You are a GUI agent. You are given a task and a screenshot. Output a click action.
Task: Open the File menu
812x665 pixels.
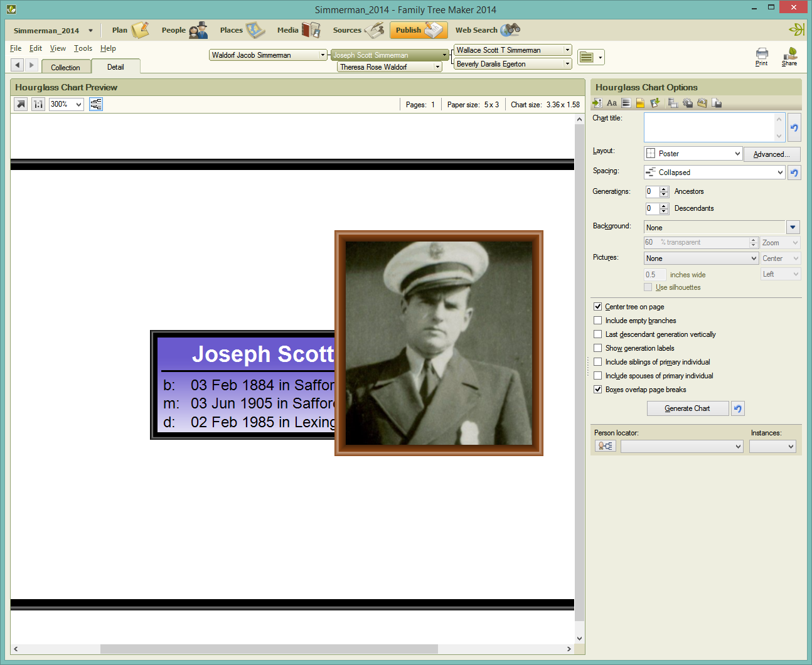[x=16, y=48]
